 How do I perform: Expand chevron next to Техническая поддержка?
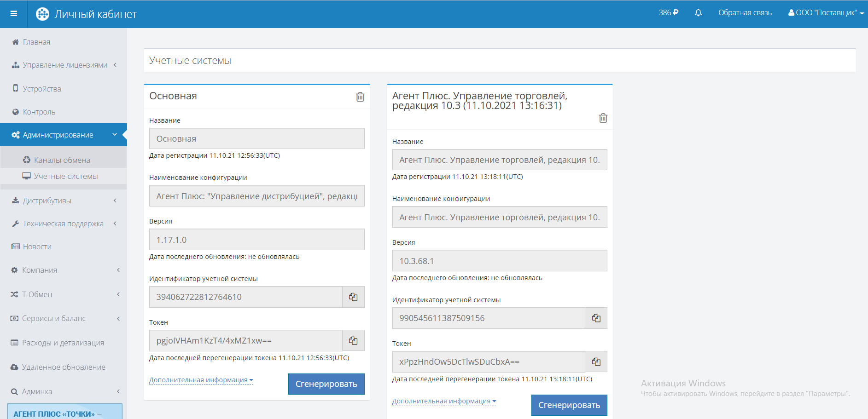(115, 224)
